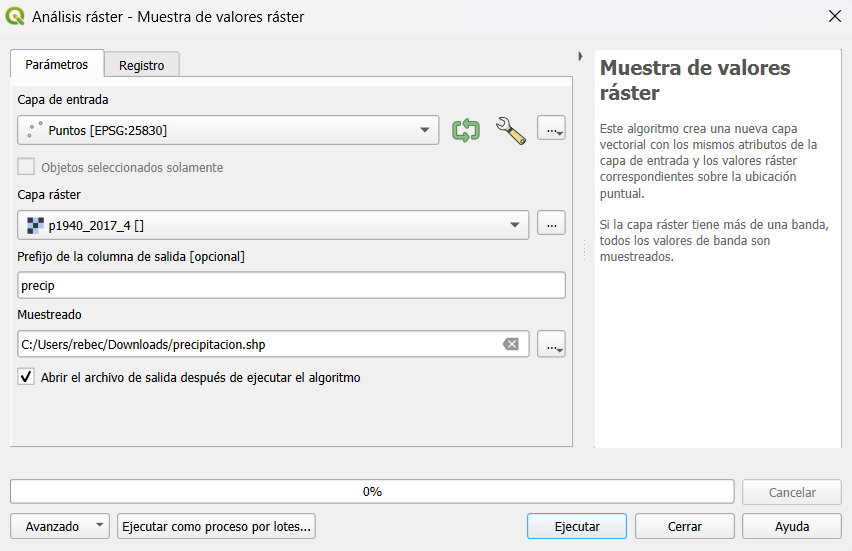Click the clear output path icon
The width and height of the screenshot is (852, 551).
511,344
